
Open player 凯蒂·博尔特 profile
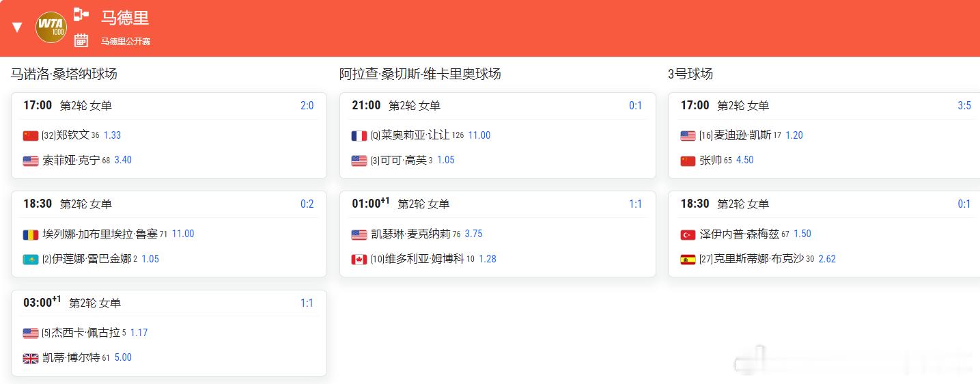pos(71,357)
